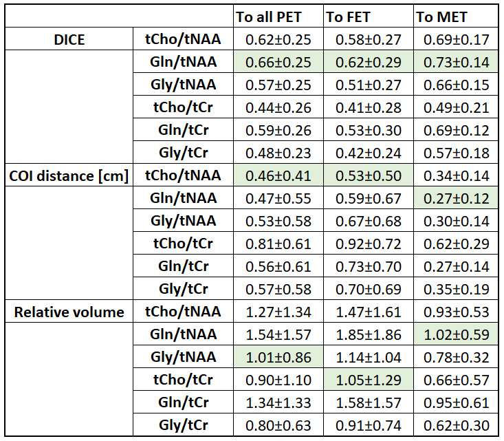Viewport: 504px width, 441px height.
Task: Click the Gly/tCr label in DICE section
Action: (183, 153)
